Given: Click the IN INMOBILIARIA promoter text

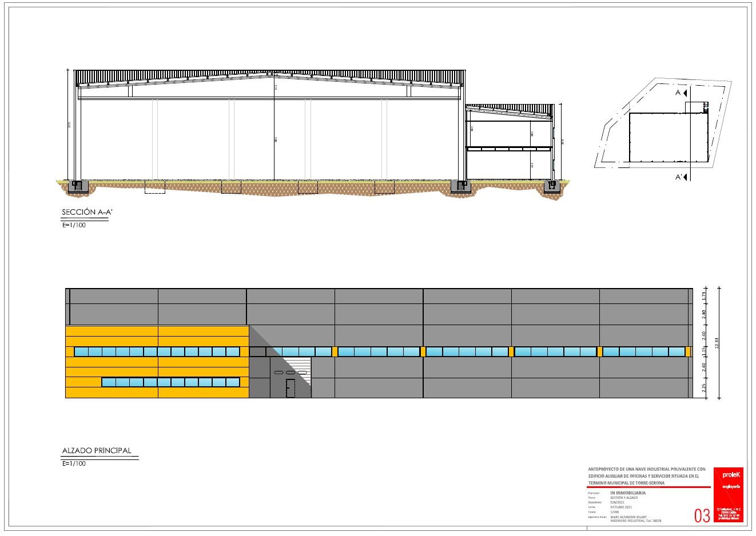Looking at the screenshot, I should click(628, 493).
